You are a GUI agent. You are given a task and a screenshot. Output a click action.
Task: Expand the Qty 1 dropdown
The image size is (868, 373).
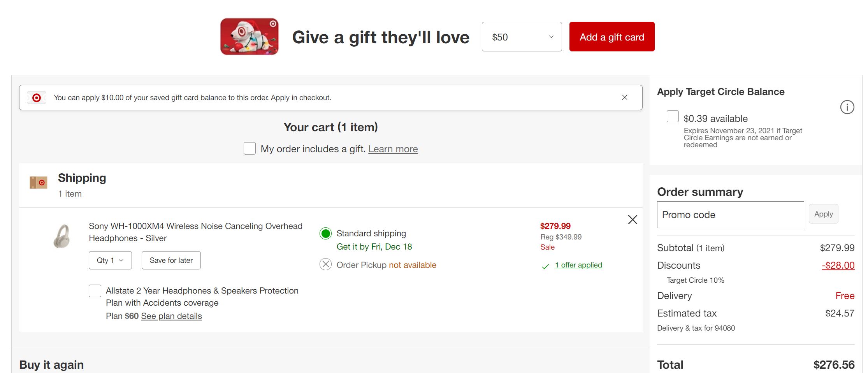coord(110,260)
